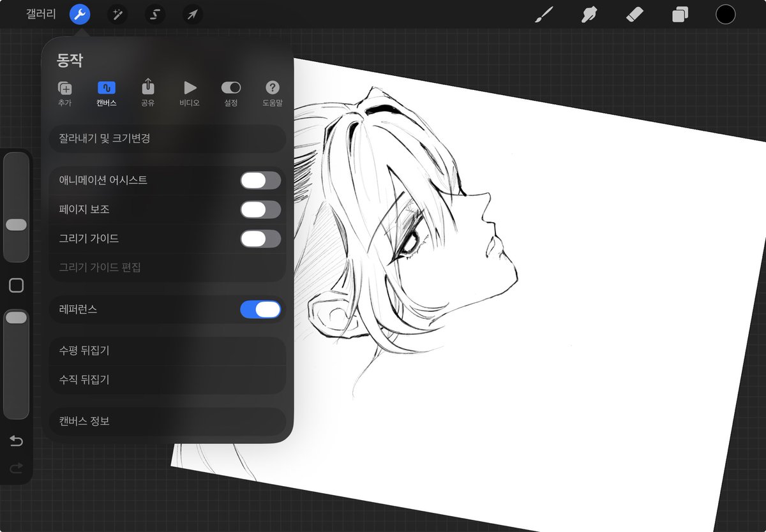Switch to the 설정 tab
The image size is (766, 532).
(231, 93)
